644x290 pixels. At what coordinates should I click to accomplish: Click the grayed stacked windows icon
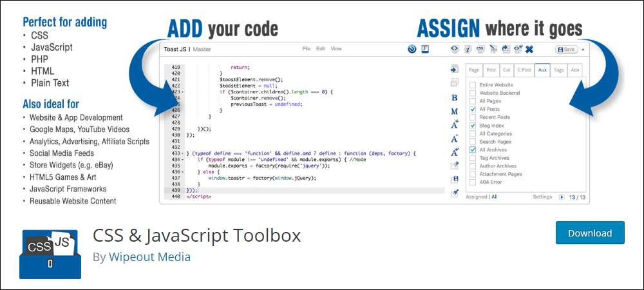[454, 82]
